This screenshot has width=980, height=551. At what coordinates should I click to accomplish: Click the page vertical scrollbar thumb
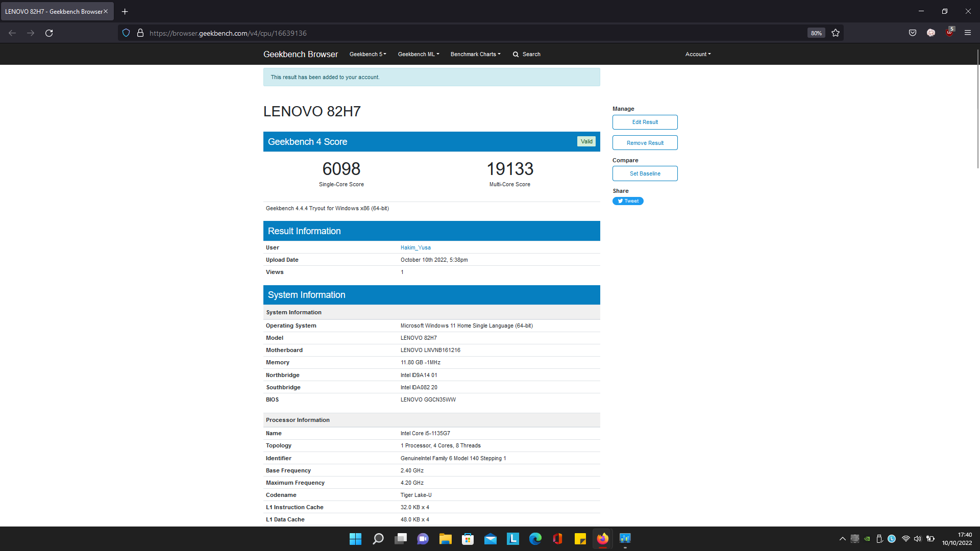tap(977, 109)
